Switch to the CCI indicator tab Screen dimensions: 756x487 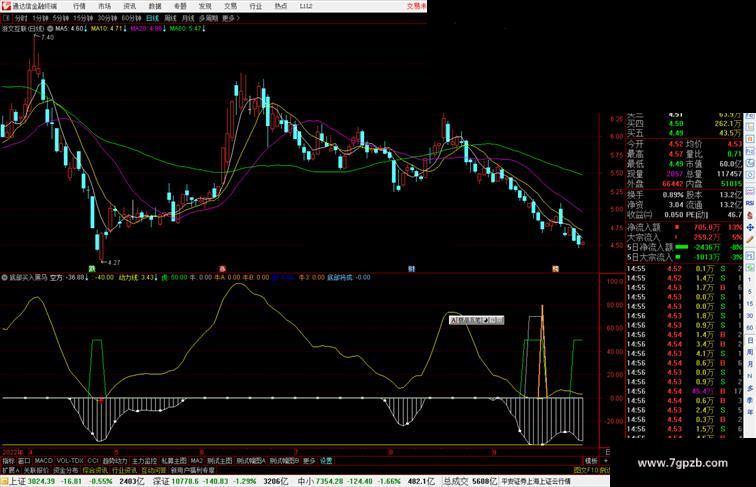click(x=93, y=461)
